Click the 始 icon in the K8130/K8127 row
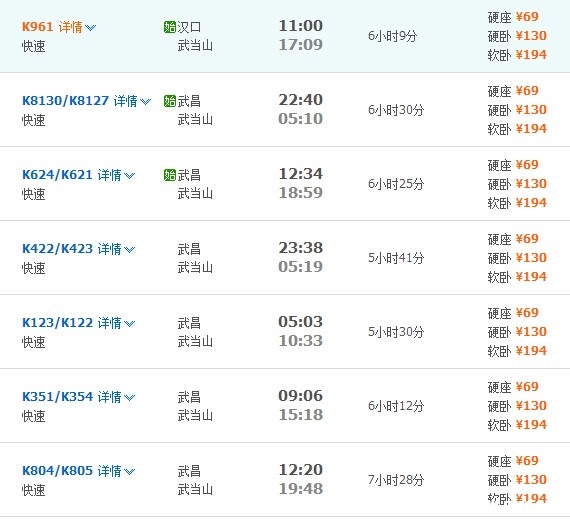 [170, 101]
